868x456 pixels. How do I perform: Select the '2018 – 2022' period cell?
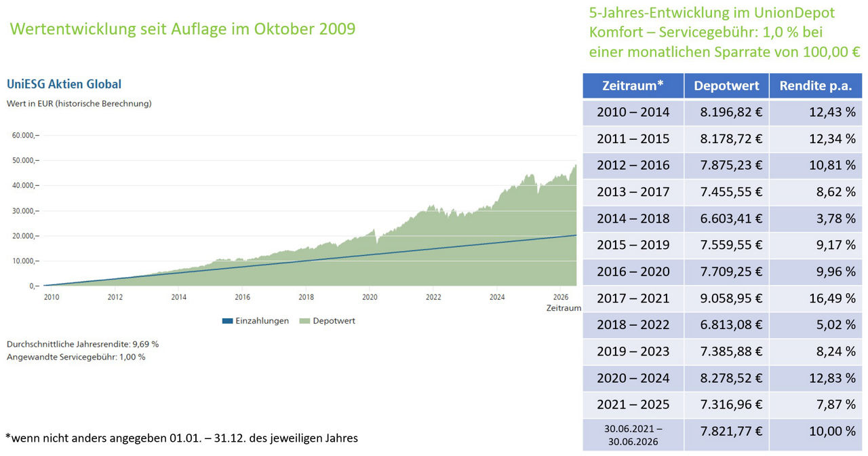point(633,324)
